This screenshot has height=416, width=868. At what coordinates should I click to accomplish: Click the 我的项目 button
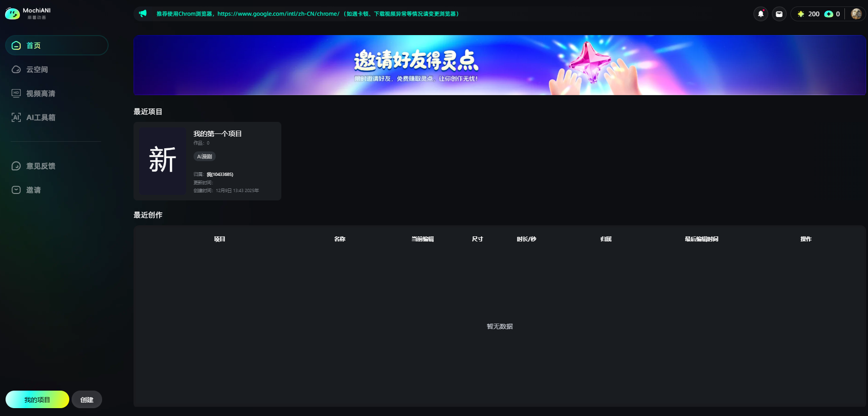(37, 399)
